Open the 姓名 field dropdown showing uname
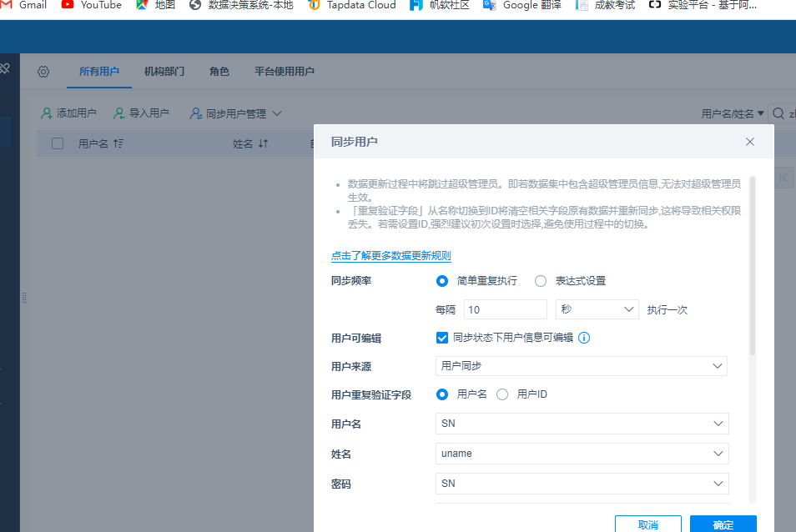This screenshot has height=532, width=796. coord(582,454)
